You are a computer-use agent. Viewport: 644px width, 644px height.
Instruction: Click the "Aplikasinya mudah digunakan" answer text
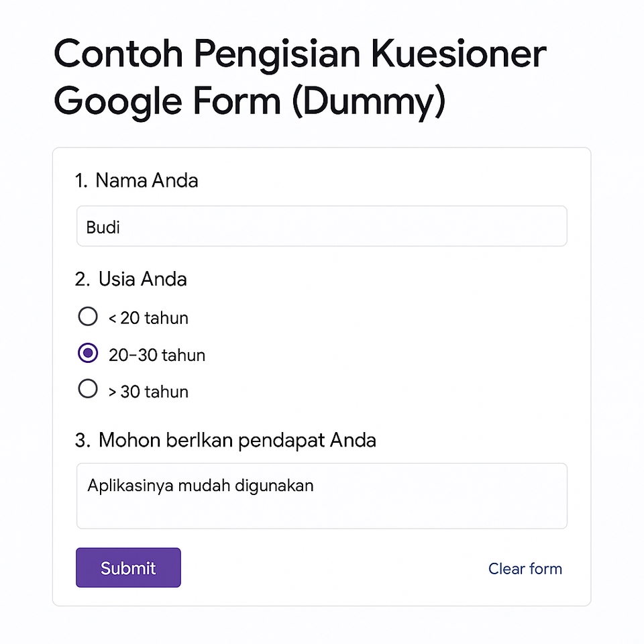pos(201,485)
